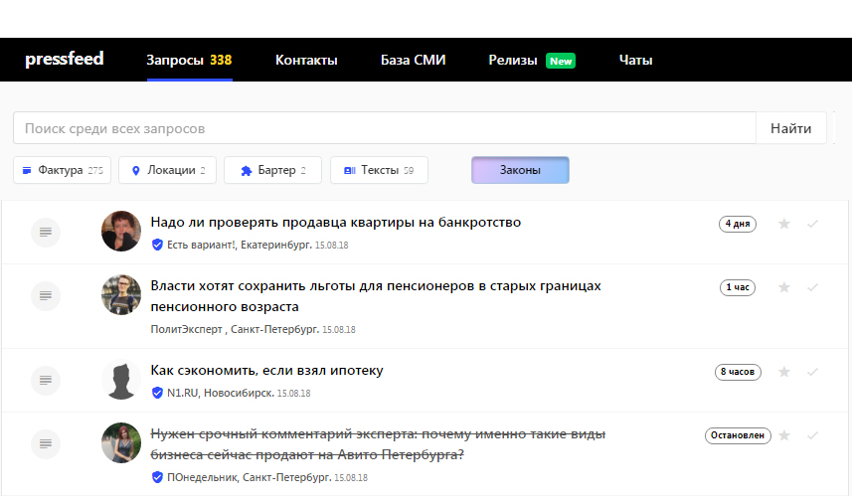Click the gradient Законы button
The height and width of the screenshot is (504, 852).
(x=520, y=170)
